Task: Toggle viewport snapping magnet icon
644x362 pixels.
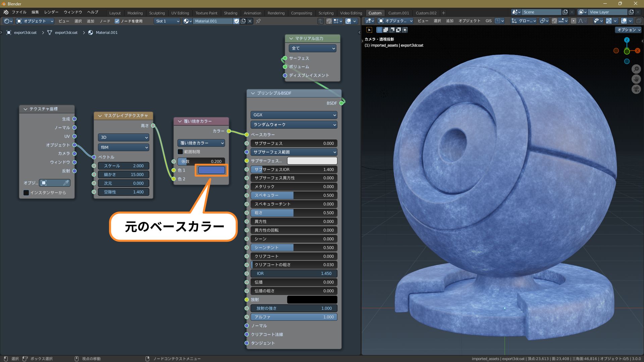Action: point(554,21)
